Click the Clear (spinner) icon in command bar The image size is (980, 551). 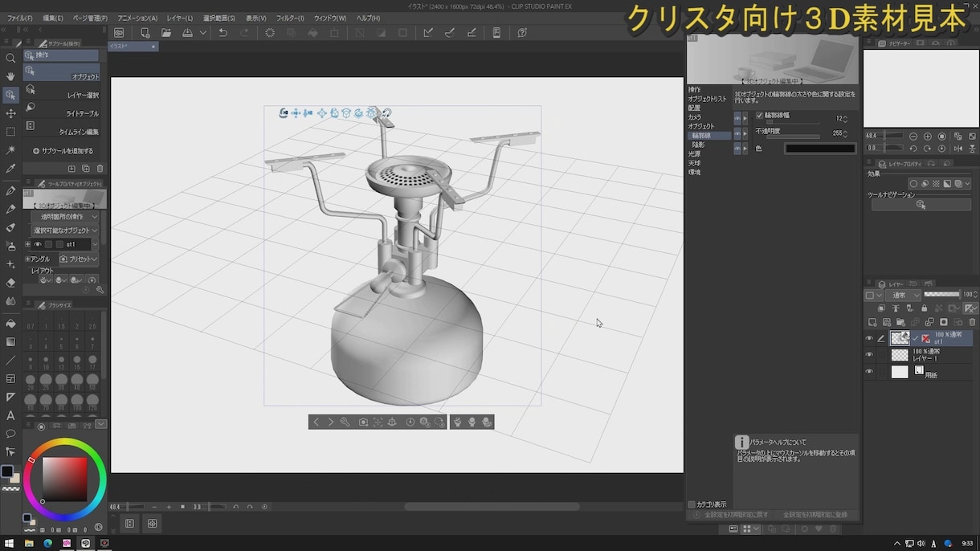pyautogui.click(x=270, y=33)
